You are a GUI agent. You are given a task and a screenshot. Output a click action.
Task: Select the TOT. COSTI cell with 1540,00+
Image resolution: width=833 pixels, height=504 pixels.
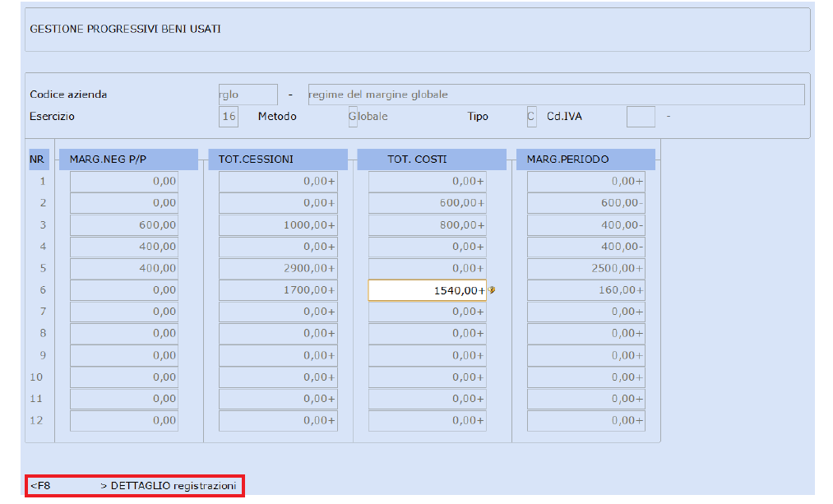(427, 290)
